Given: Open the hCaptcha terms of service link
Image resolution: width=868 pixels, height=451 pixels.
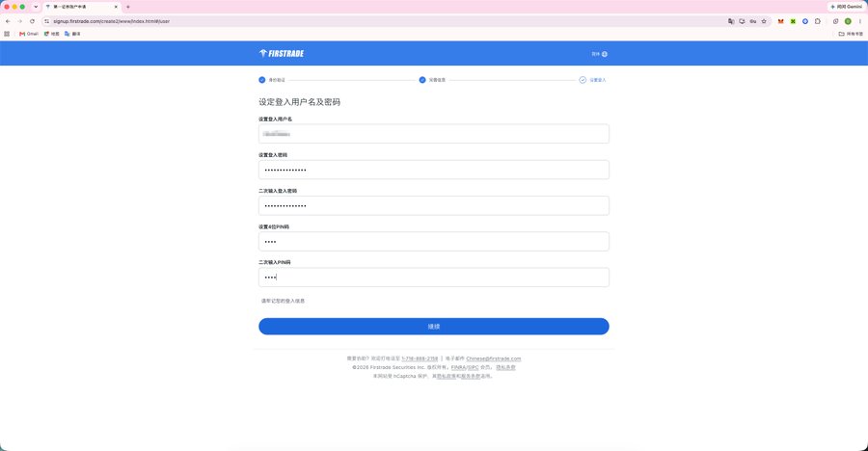Looking at the screenshot, I should pos(471,376).
